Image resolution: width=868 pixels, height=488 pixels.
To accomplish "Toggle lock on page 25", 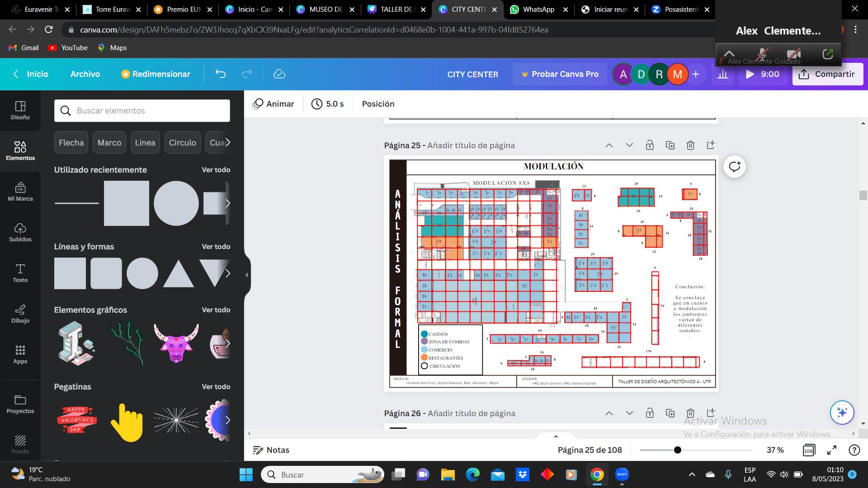I will (x=650, y=145).
